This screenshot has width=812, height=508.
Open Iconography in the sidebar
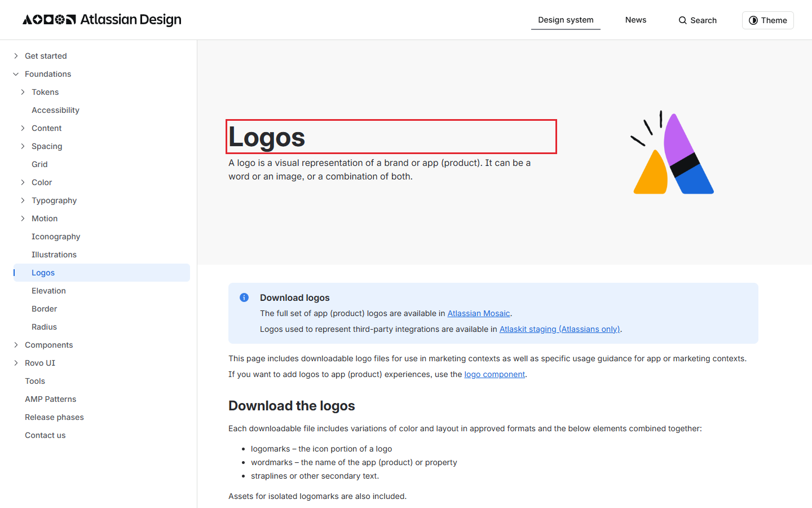(x=56, y=237)
